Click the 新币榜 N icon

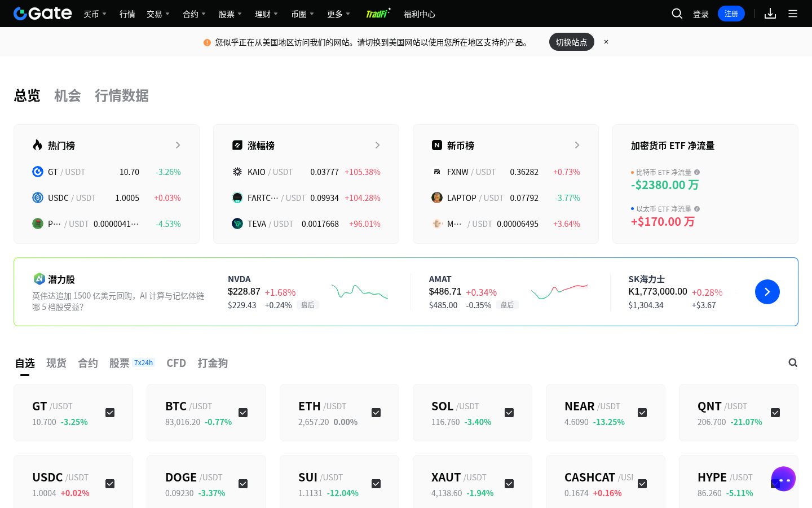pyautogui.click(x=437, y=145)
